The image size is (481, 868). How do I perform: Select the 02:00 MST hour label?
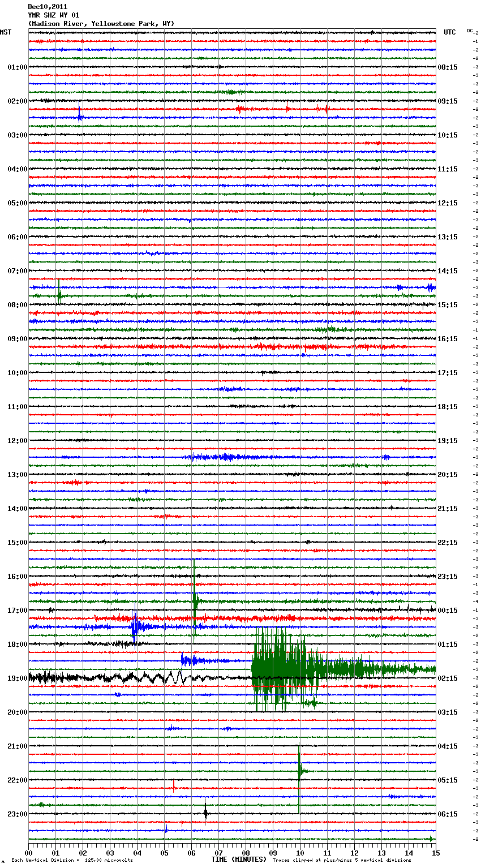tap(18, 101)
